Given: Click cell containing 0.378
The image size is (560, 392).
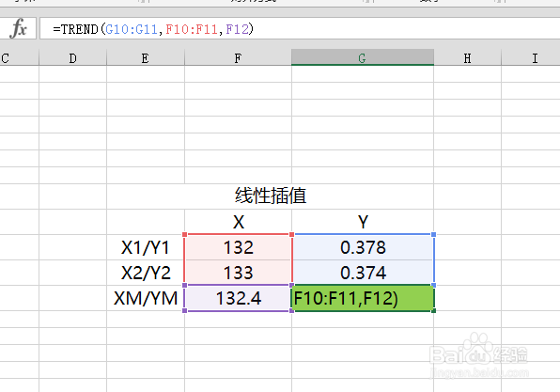Looking at the screenshot, I should 363,247.
